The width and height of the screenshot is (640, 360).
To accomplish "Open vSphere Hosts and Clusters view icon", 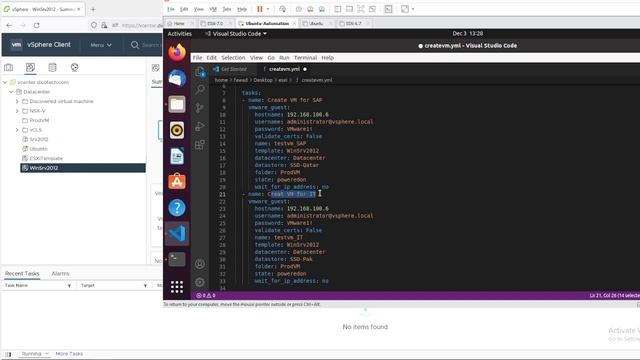I will coord(9,67).
